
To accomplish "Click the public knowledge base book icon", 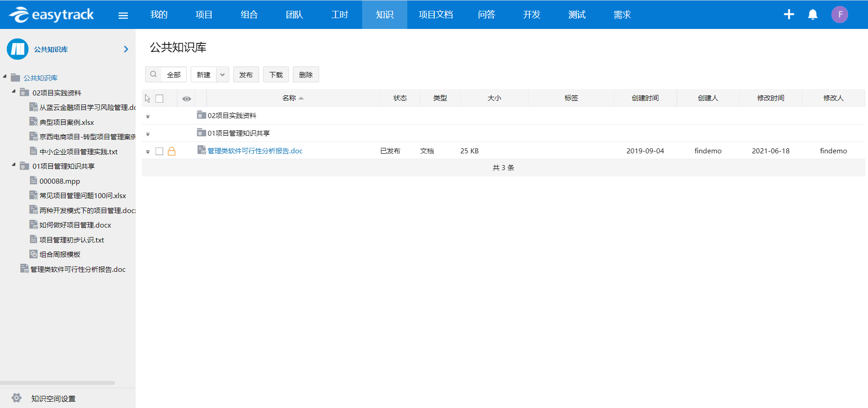I will tap(18, 49).
